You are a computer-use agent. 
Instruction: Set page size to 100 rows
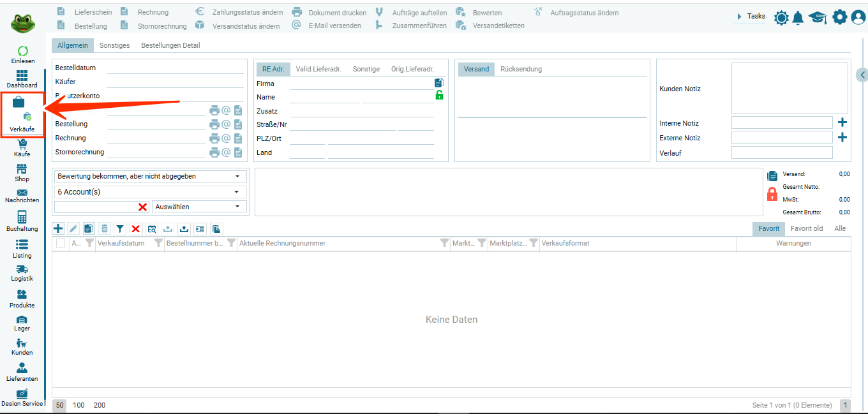[x=79, y=405]
